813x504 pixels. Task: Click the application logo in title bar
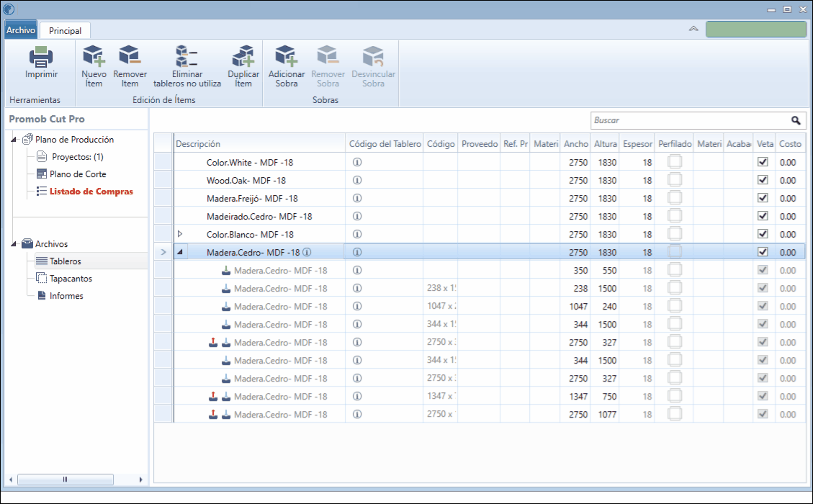(x=9, y=9)
